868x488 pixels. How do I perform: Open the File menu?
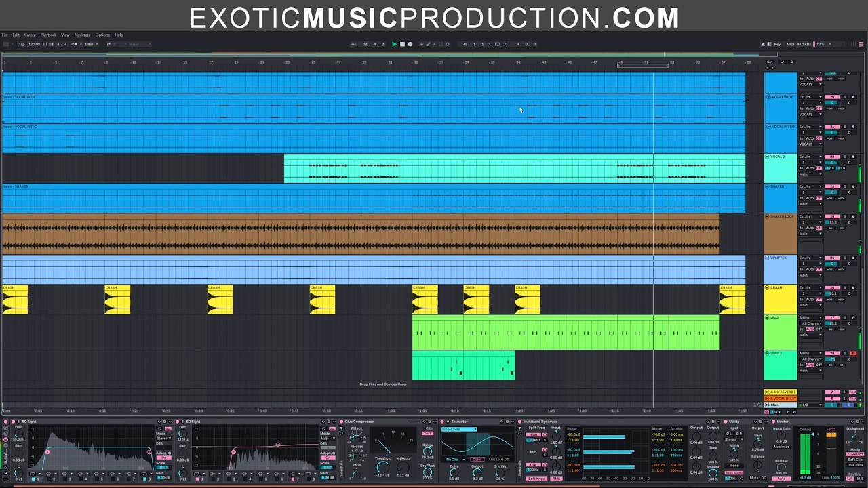[5, 35]
